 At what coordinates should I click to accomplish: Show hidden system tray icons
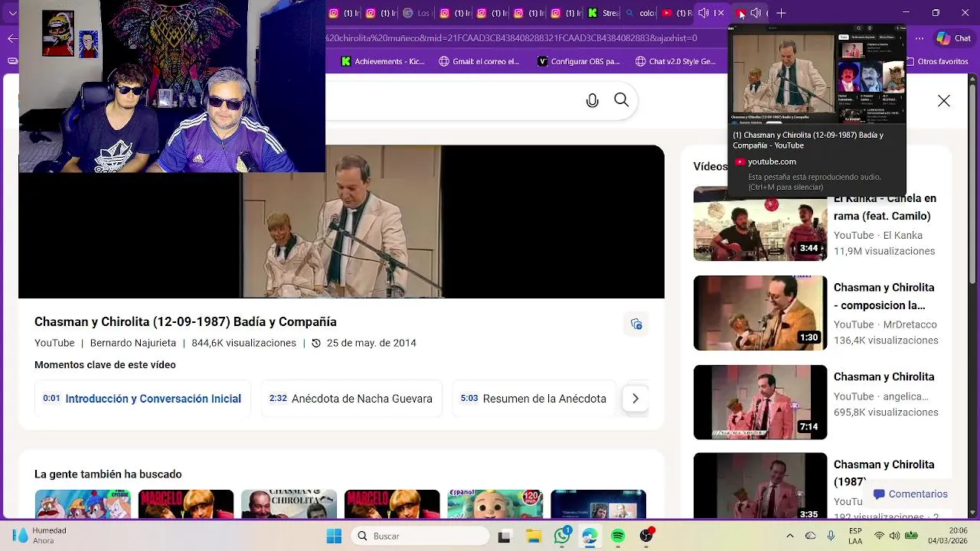pyautogui.click(x=789, y=536)
